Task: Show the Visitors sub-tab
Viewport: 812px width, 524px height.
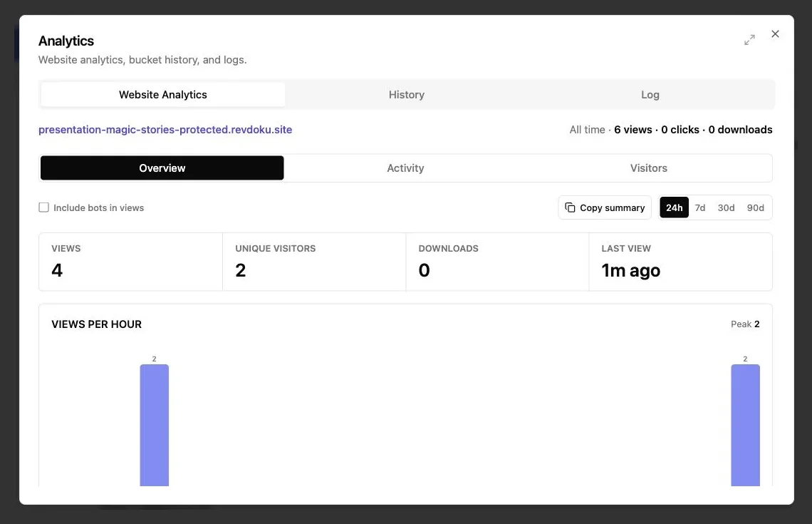Action: pos(648,168)
